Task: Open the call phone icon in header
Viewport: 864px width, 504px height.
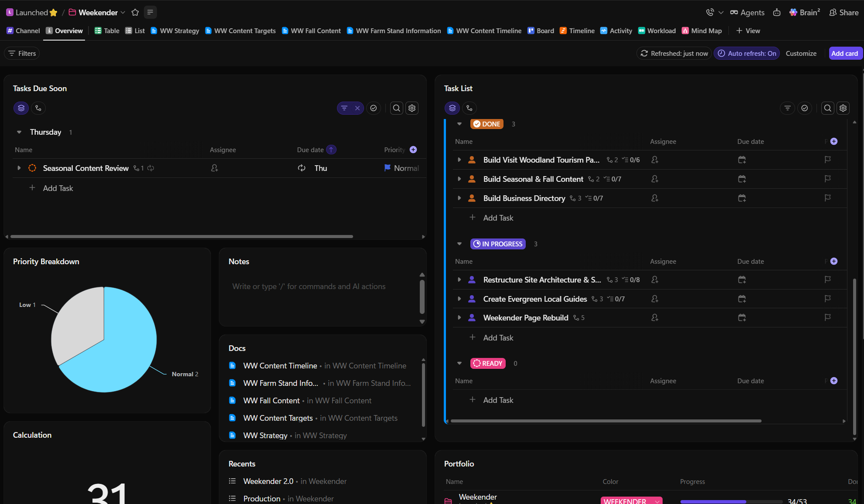Action: (x=710, y=12)
